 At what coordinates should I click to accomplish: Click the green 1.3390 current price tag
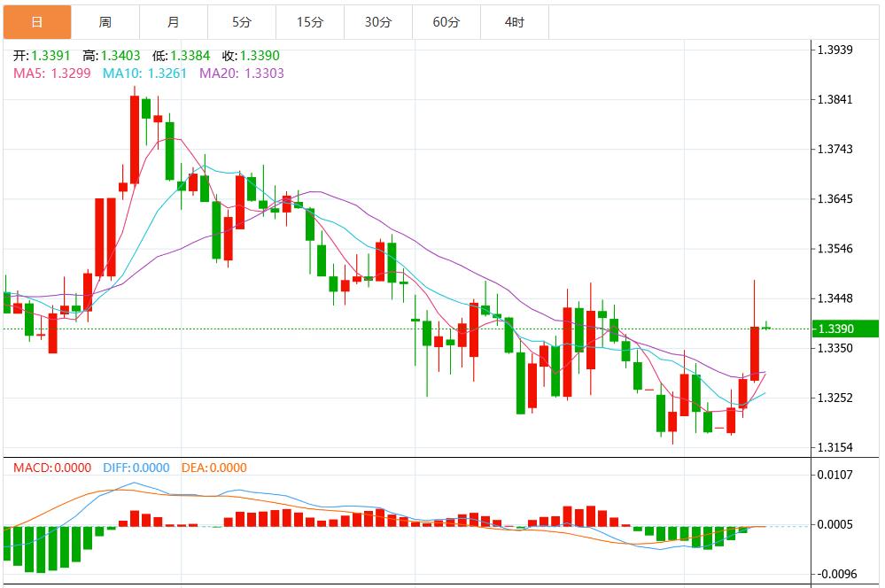click(845, 329)
